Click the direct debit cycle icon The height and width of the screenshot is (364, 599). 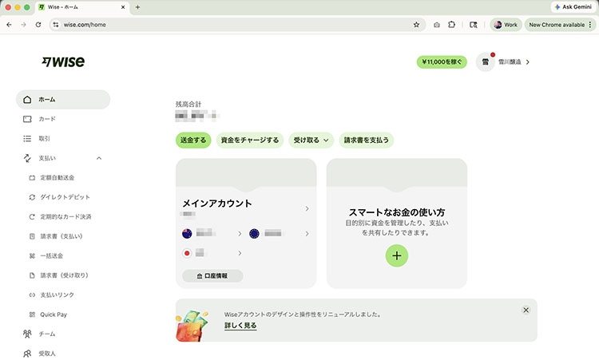[32, 197]
